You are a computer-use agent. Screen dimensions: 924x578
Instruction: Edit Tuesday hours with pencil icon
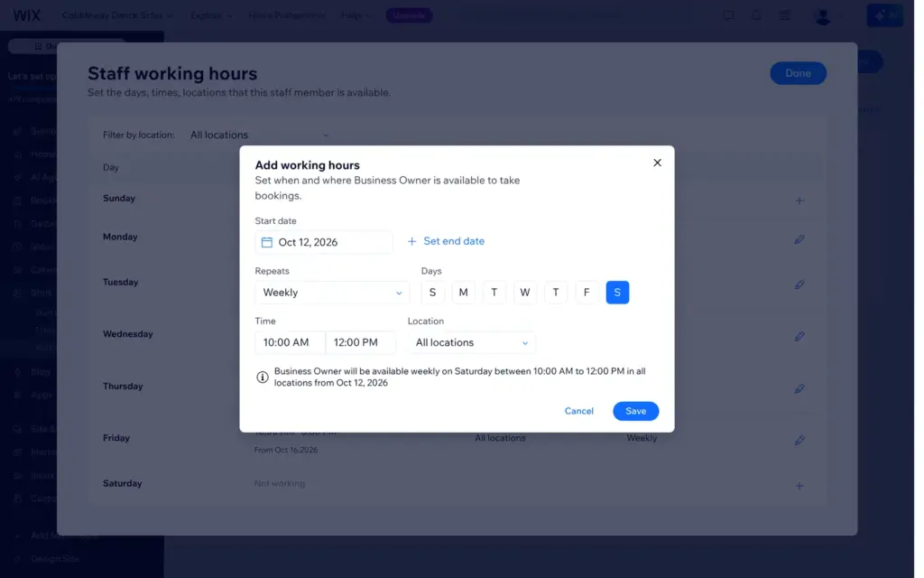point(799,284)
